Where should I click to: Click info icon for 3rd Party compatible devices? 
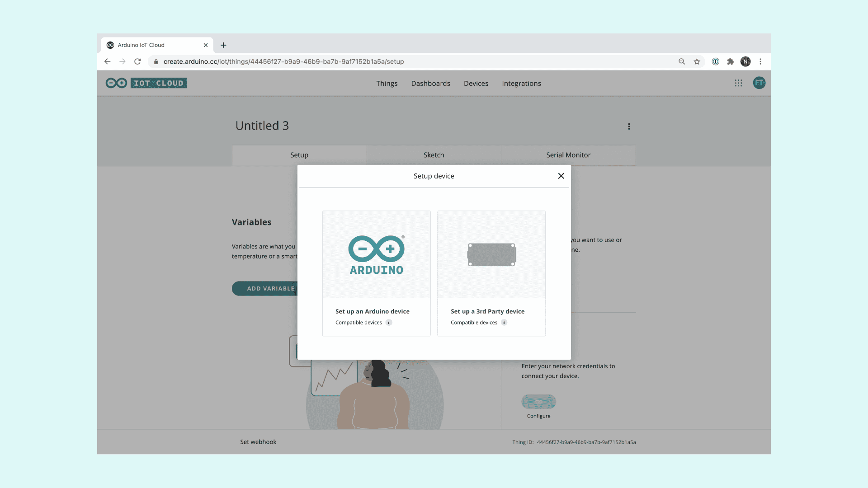point(504,323)
